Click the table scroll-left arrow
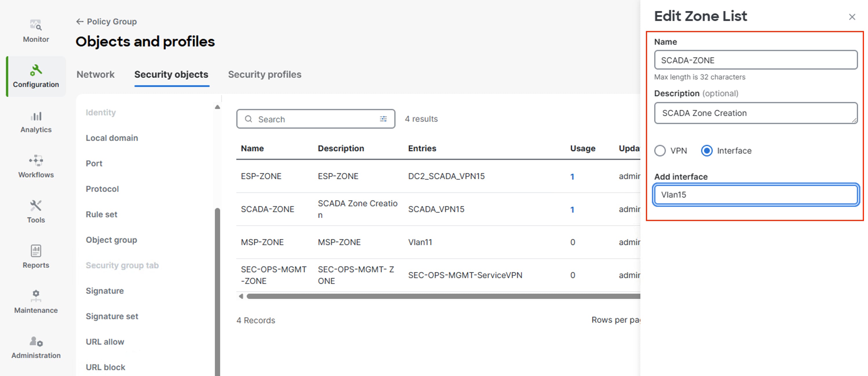This screenshot has width=868, height=376. tap(241, 296)
